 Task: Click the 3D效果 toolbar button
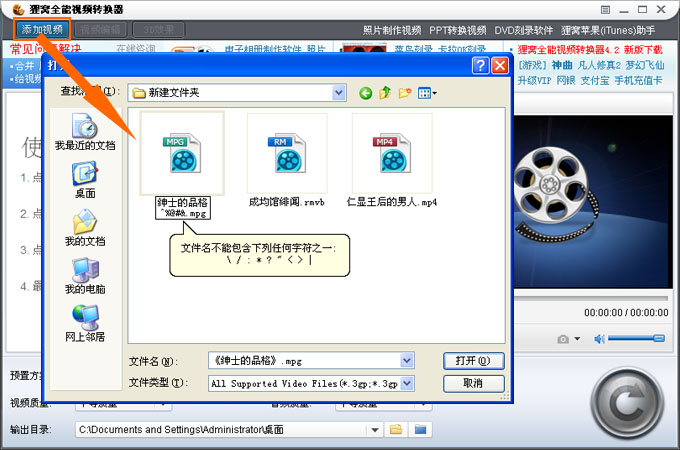(158, 29)
